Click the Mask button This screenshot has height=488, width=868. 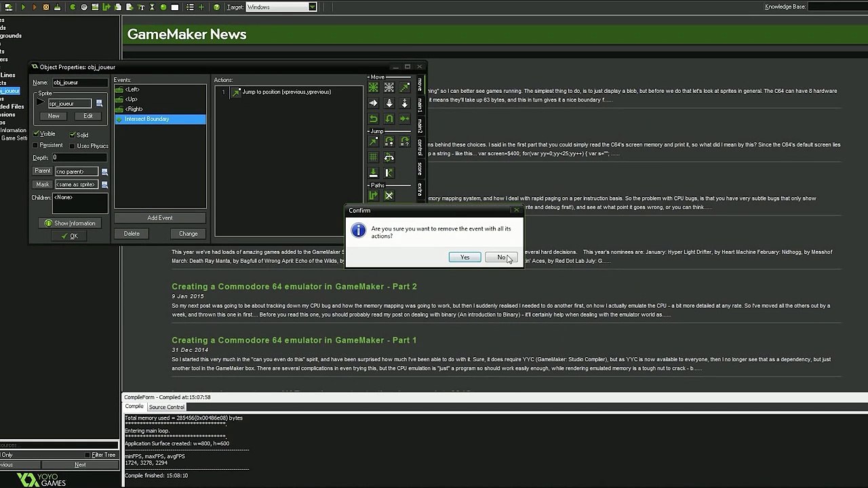pos(43,184)
